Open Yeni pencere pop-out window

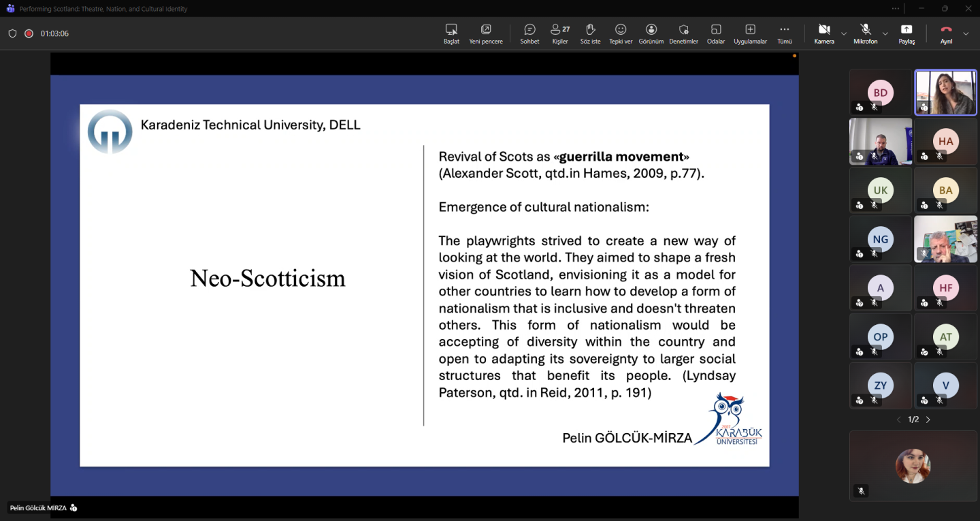pos(486,33)
